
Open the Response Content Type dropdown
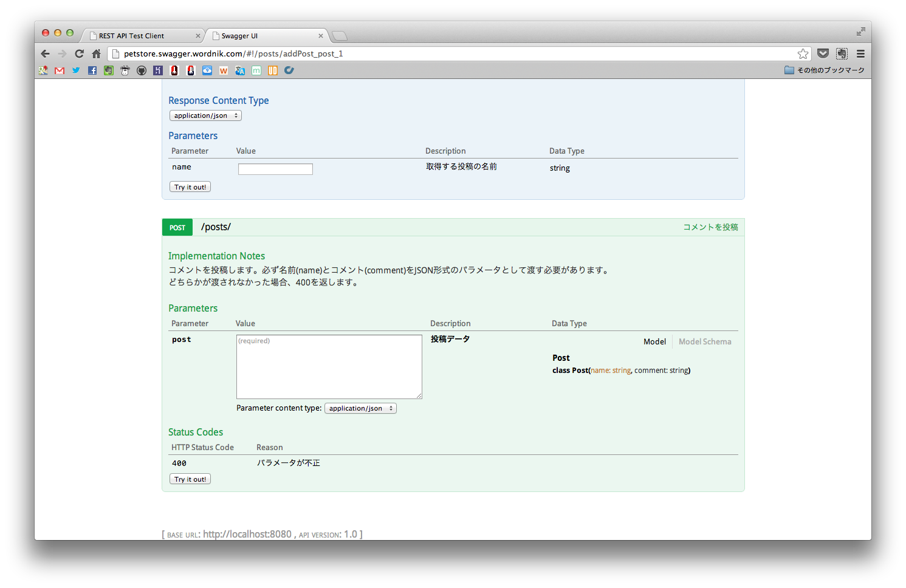205,115
